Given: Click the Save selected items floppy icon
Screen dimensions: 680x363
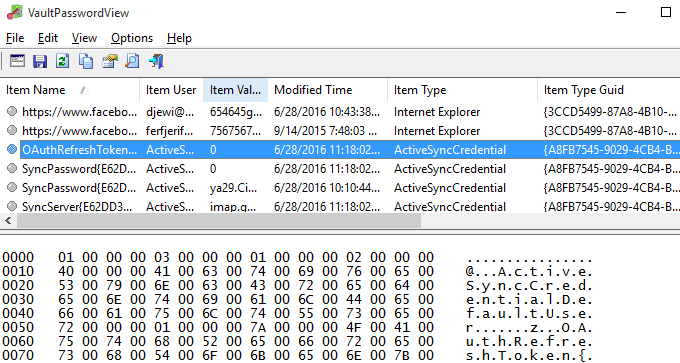Looking at the screenshot, I should pyautogui.click(x=40, y=61).
